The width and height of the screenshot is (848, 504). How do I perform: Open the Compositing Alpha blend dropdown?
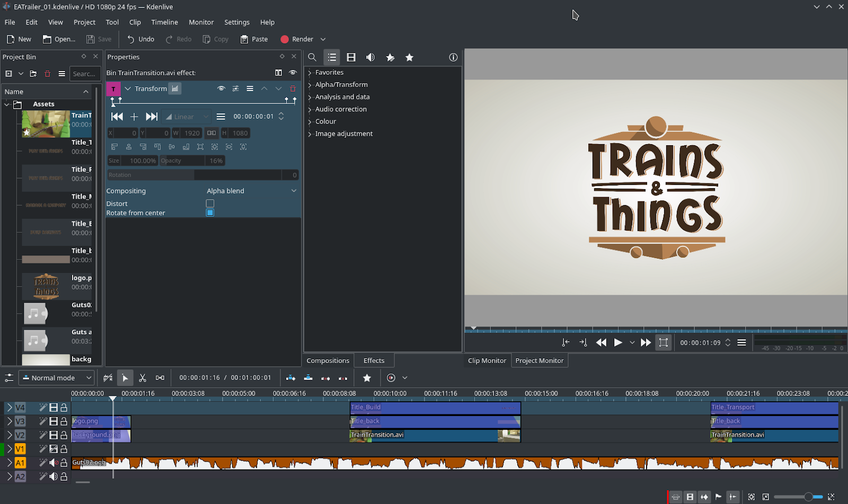[251, 191]
